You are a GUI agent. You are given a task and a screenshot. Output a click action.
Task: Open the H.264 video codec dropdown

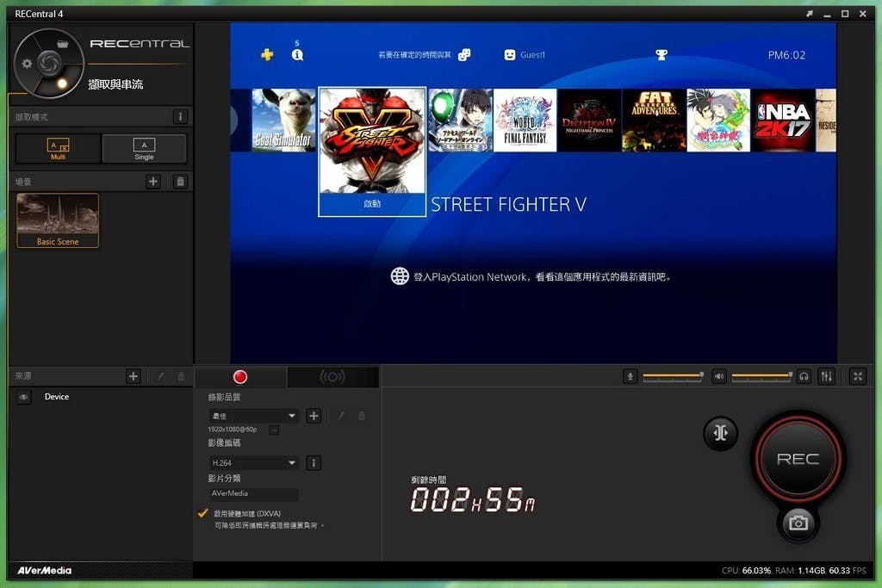pos(254,463)
